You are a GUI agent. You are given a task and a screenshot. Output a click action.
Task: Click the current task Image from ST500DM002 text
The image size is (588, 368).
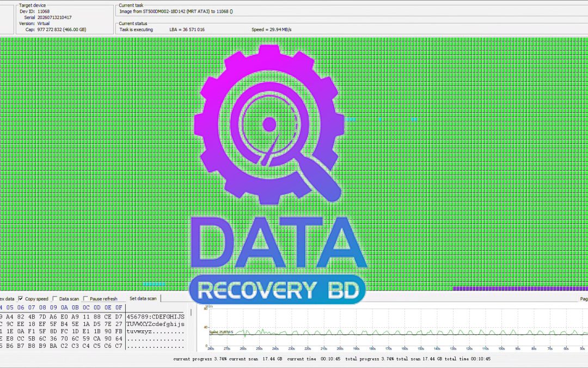pyautogui.click(x=176, y=11)
